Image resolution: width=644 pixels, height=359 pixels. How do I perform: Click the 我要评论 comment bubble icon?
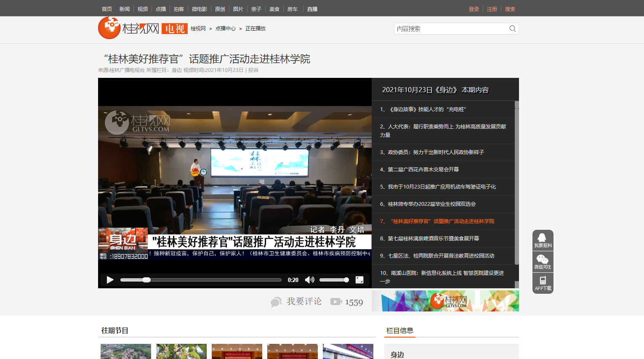(276, 302)
